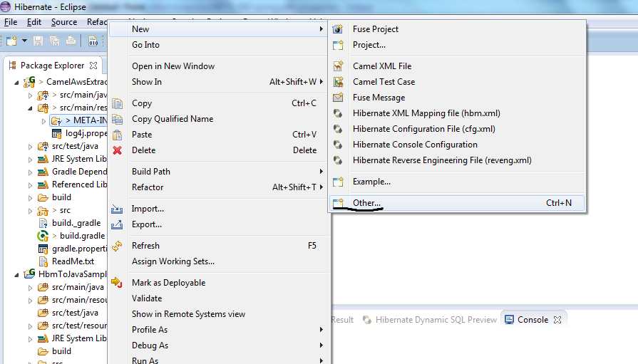Image resolution: width=638 pixels, height=364 pixels.
Task: Expand the META-IN folder arrow
Action: coord(43,121)
